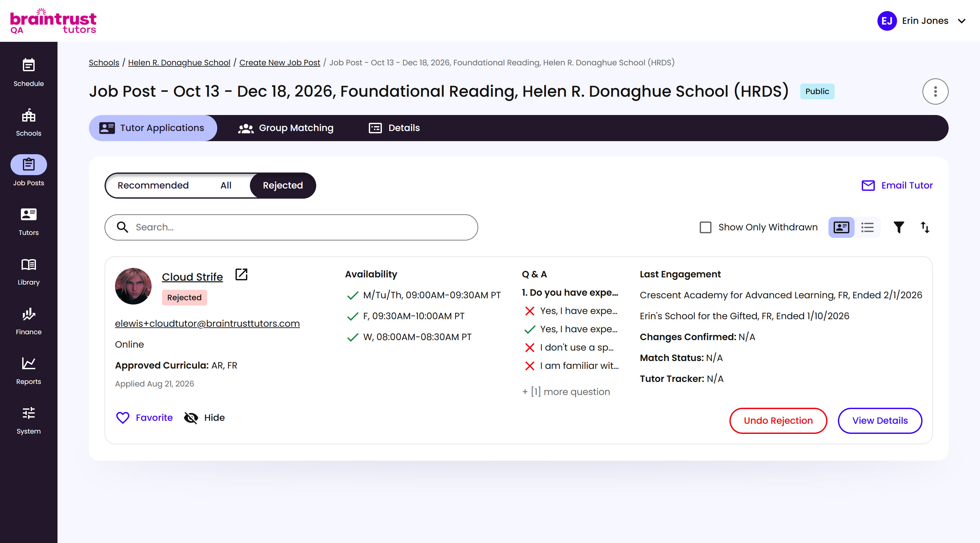Click the '1. Do you have expe...' question
This screenshot has height=543, width=980.
coord(570,292)
